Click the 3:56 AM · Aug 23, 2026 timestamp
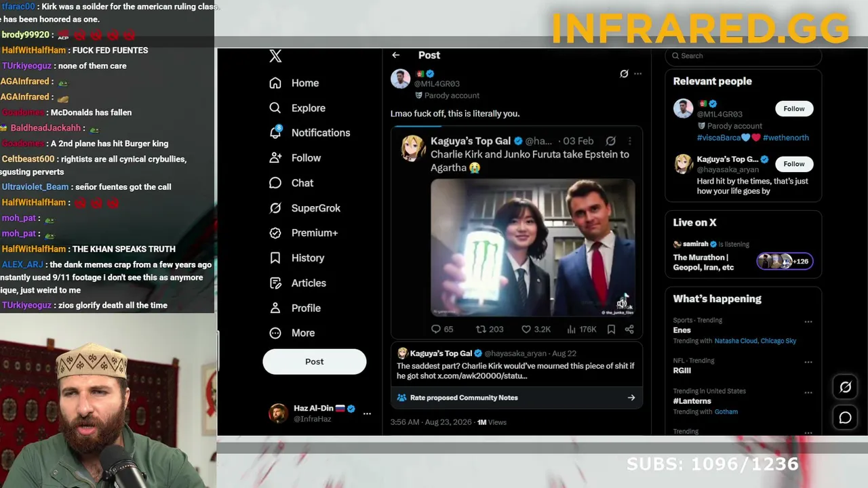This screenshot has height=488, width=868. pos(431,422)
